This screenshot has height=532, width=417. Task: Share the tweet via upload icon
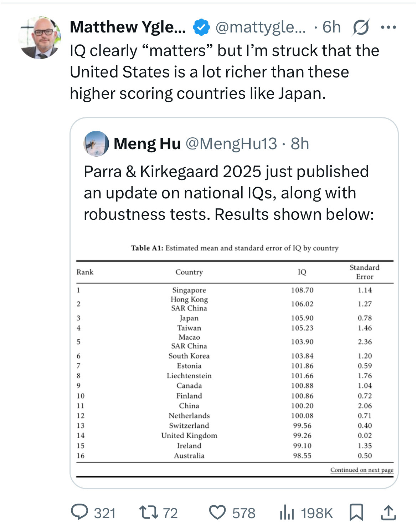pyautogui.click(x=388, y=512)
